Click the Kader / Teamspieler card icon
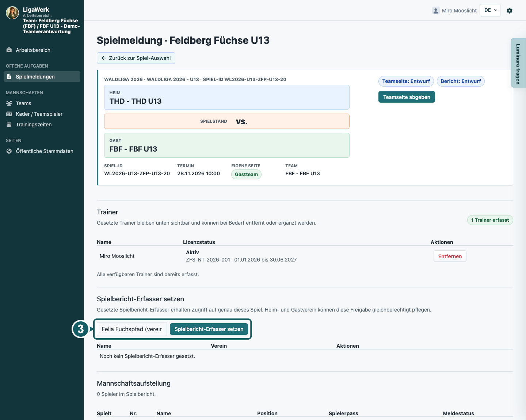The height and width of the screenshot is (420, 526). coord(9,114)
